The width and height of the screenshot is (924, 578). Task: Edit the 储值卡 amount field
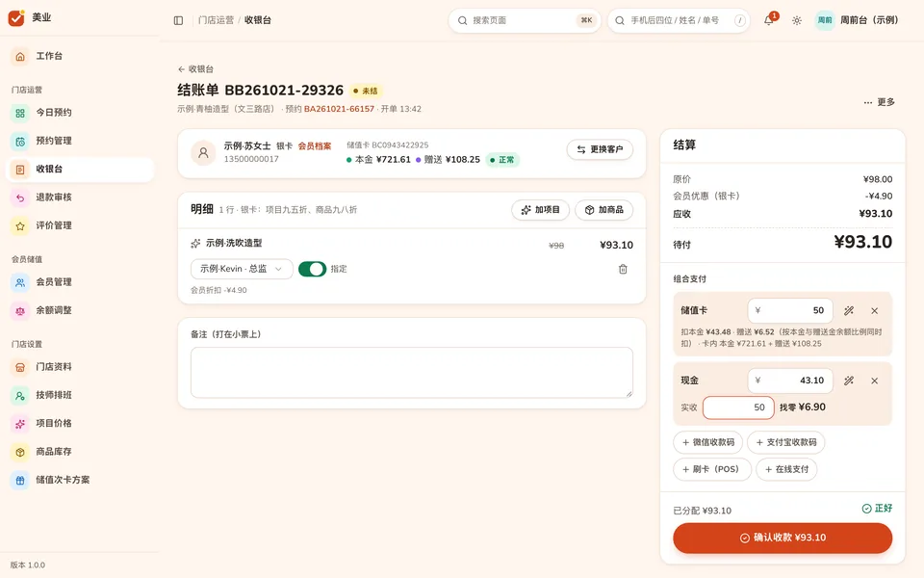click(x=790, y=310)
